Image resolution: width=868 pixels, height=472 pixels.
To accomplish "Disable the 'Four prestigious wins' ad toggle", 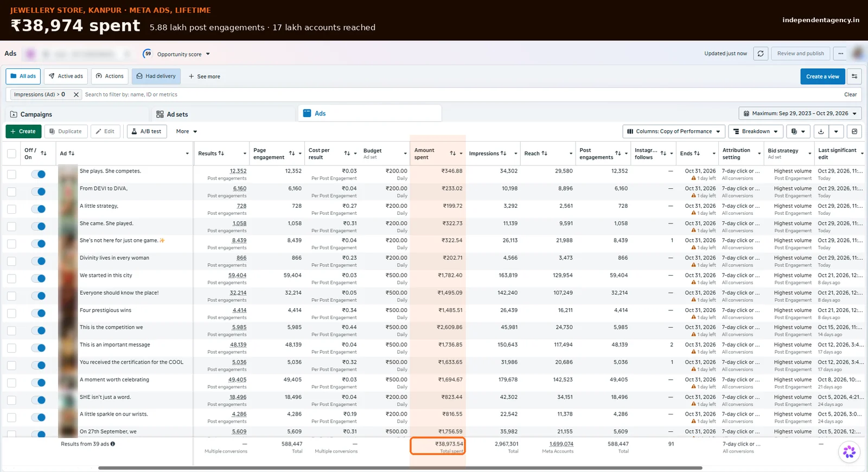I will coord(38,313).
